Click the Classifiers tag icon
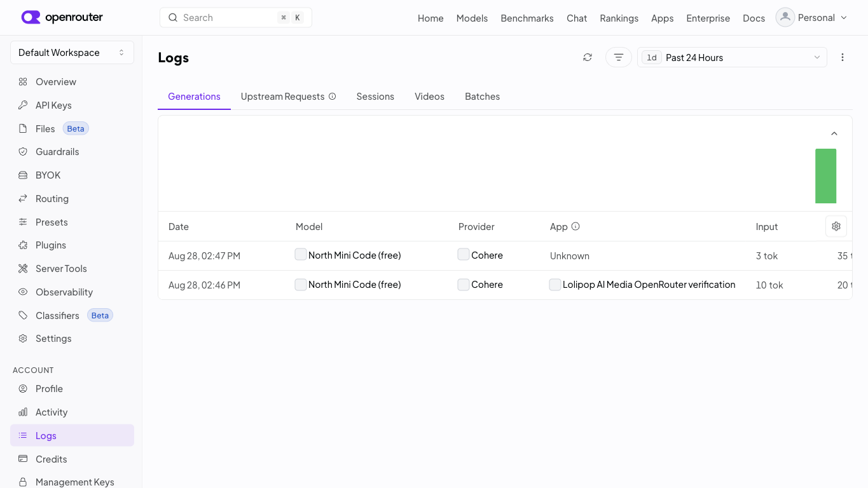Image resolution: width=868 pixels, height=488 pixels. pos(23,316)
